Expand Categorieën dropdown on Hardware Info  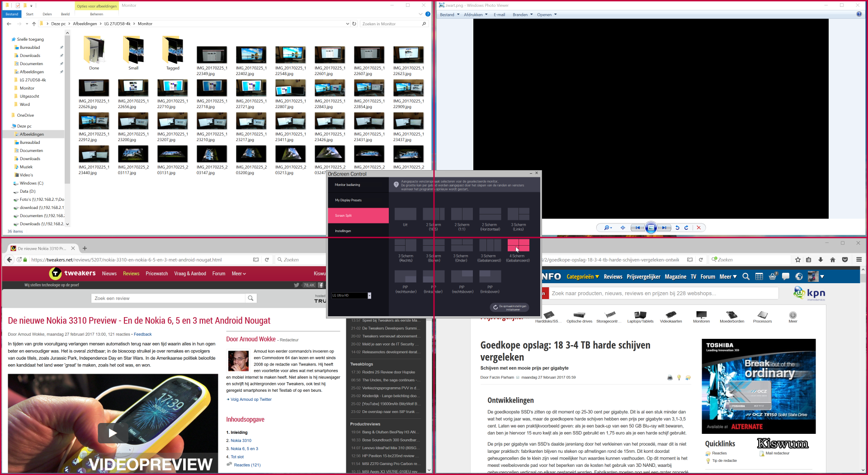pyautogui.click(x=583, y=276)
